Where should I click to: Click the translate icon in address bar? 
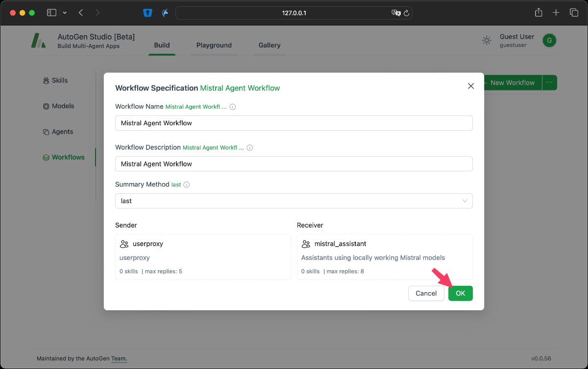coord(396,13)
